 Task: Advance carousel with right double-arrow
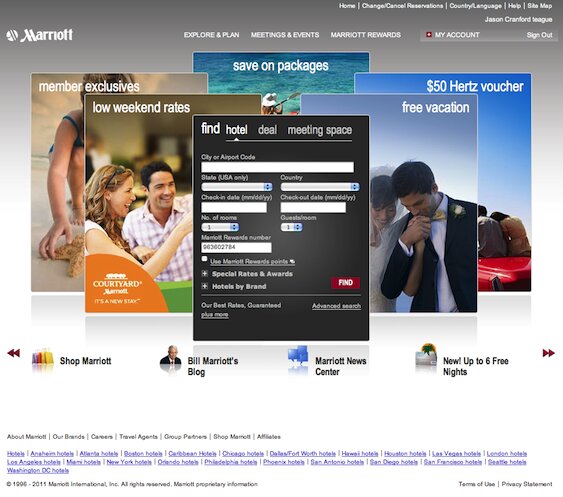click(x=548, y=353)
